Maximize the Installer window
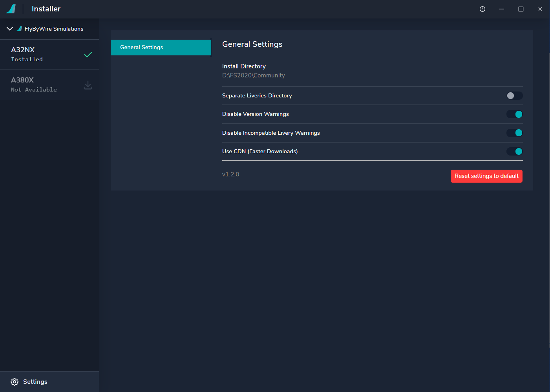This screenshot has height=392, width=550. click(x=521, y=9)
